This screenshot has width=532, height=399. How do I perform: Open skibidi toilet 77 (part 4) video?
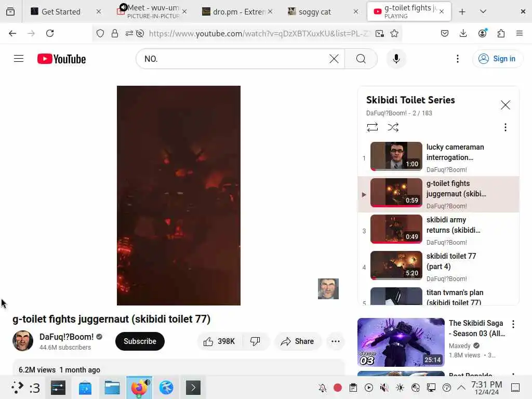click(x=438, y=267)
